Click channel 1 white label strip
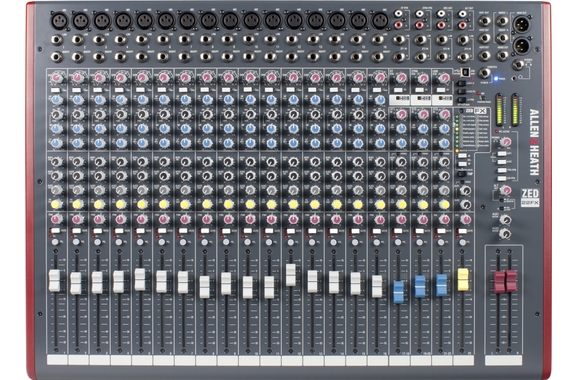 point(57,360)
